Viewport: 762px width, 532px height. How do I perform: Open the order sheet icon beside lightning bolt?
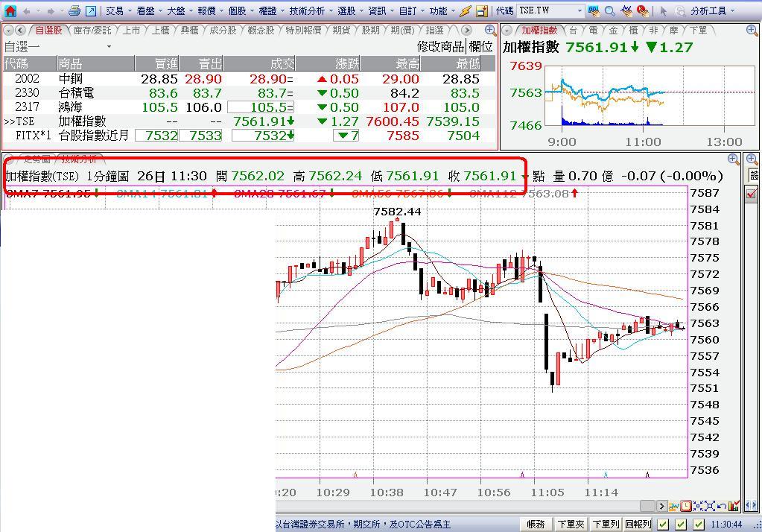tap(482, 10)
